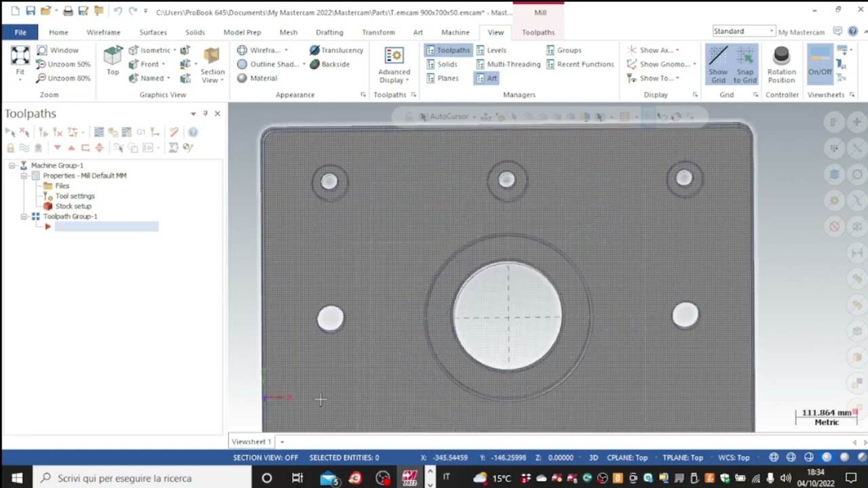This screenshot has height=488, width=868.
Task: Open the Show Gnomons dropdown
Action: (x=694, y=64)
